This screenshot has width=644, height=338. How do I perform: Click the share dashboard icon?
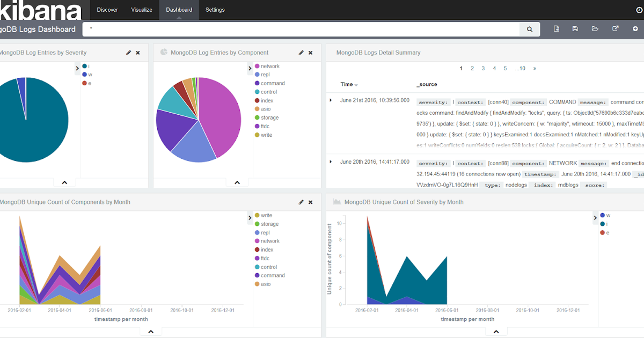[616, 29]
